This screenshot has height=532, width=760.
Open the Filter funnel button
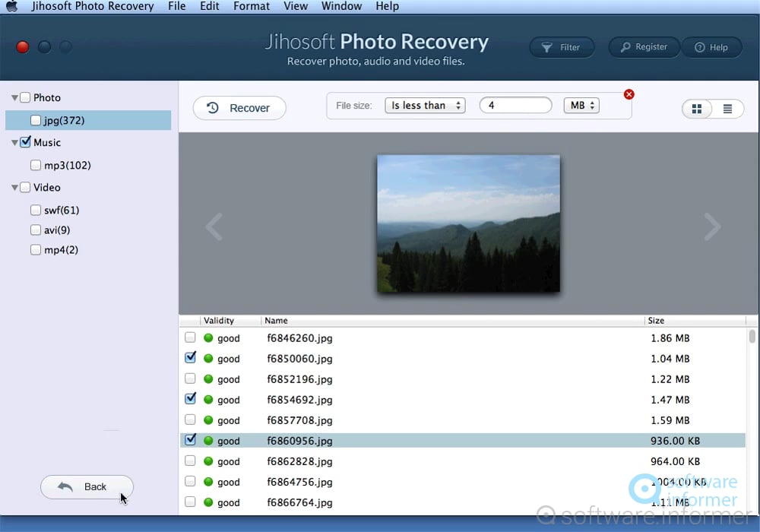pyautogui.click(x=562, y=47)
